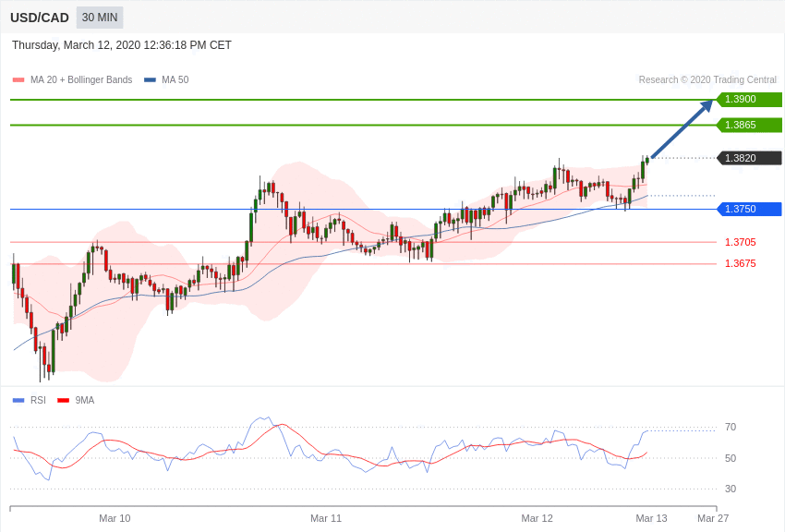The image size is (785, 532).
Task: Click the 1.3750 pivot price label
Action: [x=749, y=209]
